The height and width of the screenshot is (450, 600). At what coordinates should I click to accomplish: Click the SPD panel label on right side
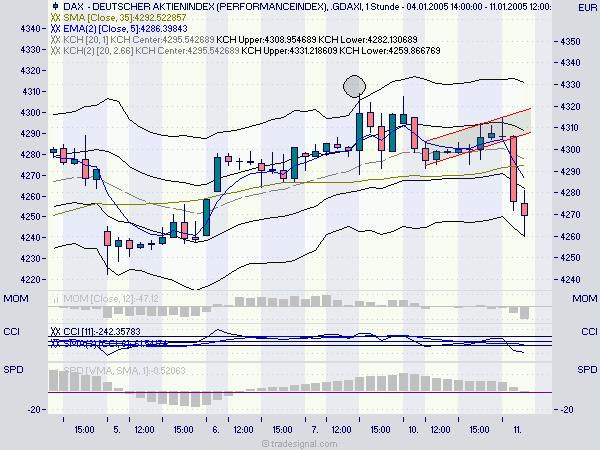(x=587, y=370)
